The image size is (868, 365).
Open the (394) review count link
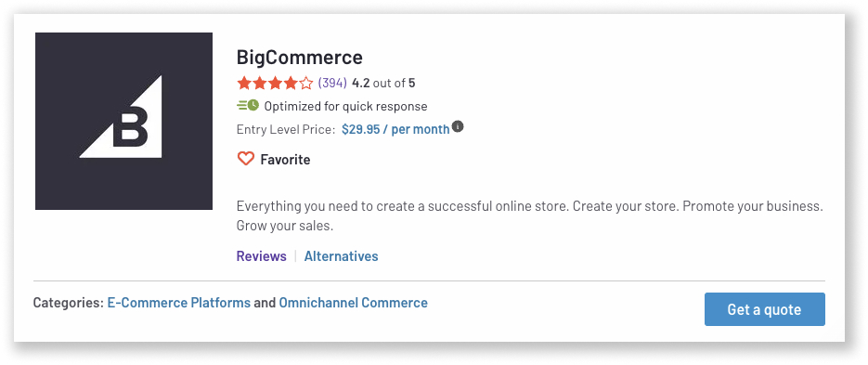point(332,84)
